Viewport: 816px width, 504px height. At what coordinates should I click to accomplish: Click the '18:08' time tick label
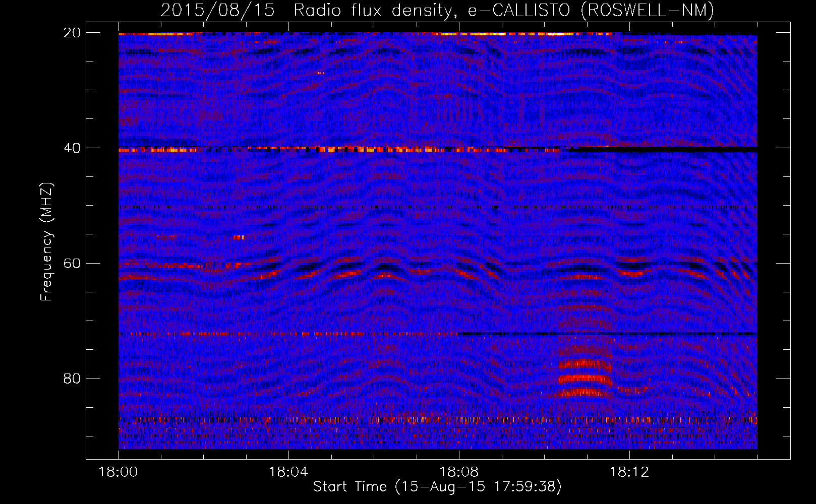[459, 472]
